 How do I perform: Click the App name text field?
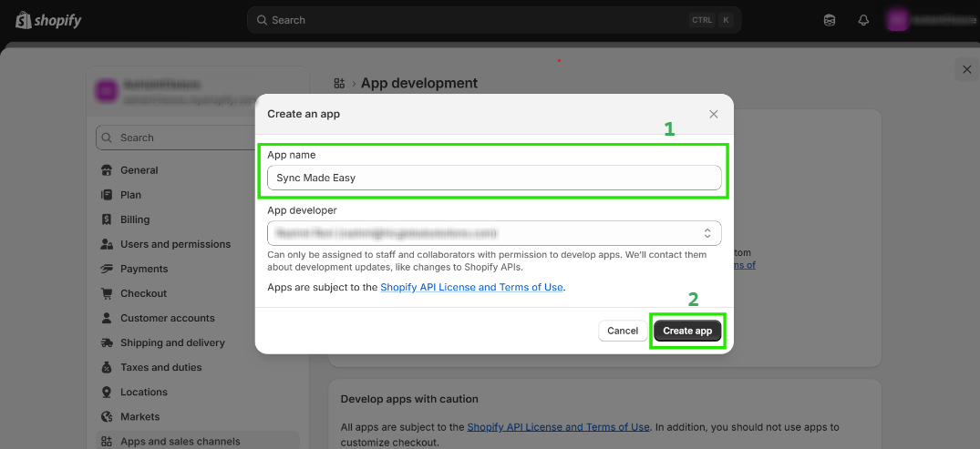click(494, 178)
